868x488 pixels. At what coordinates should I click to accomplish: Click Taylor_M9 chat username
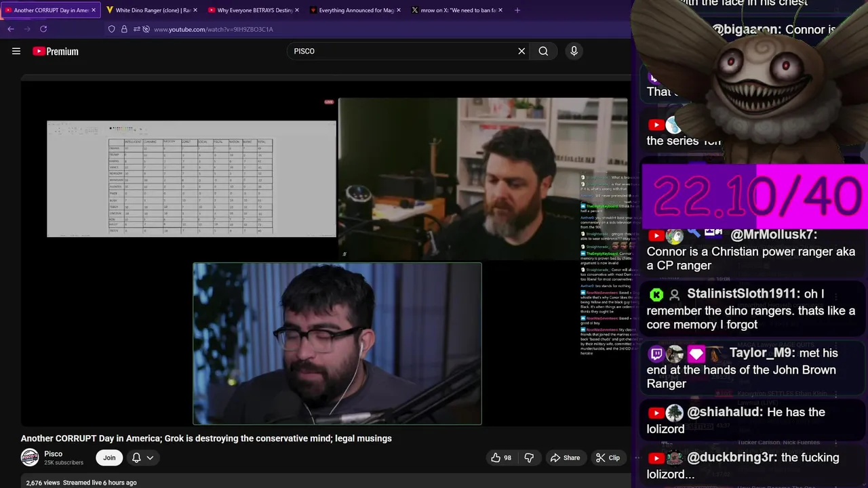pos(761,353)
